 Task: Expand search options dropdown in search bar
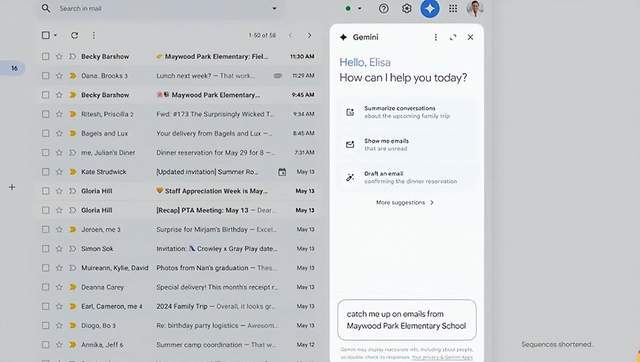tap(274, 8)
